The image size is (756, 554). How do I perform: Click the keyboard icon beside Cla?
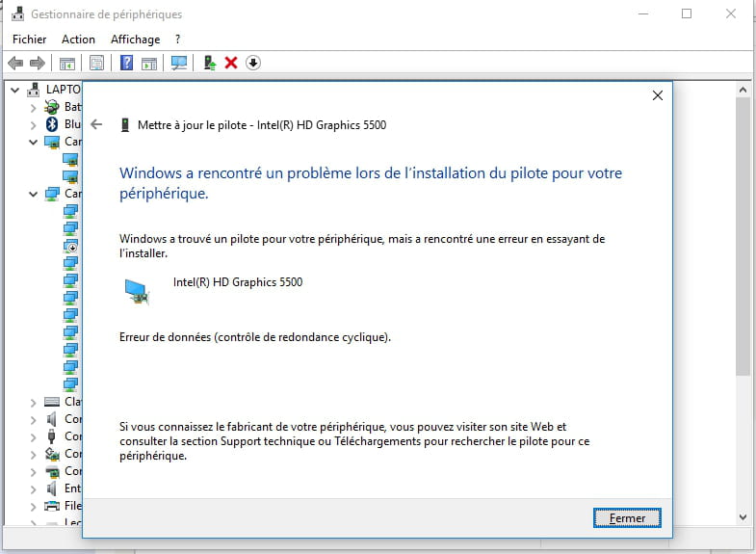click(x=52, y=401)
